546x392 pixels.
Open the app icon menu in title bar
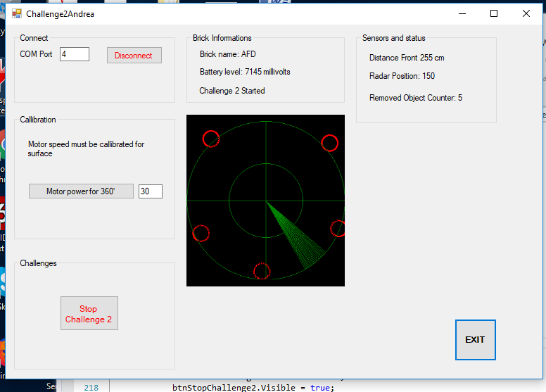click(16, 13)
